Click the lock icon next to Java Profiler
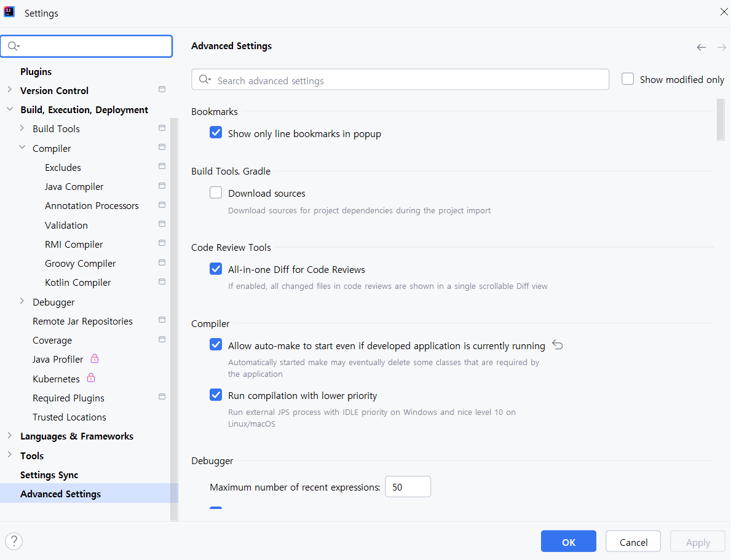Image resolution: width=731 pixels, height=560 pixels. point(95,358)
